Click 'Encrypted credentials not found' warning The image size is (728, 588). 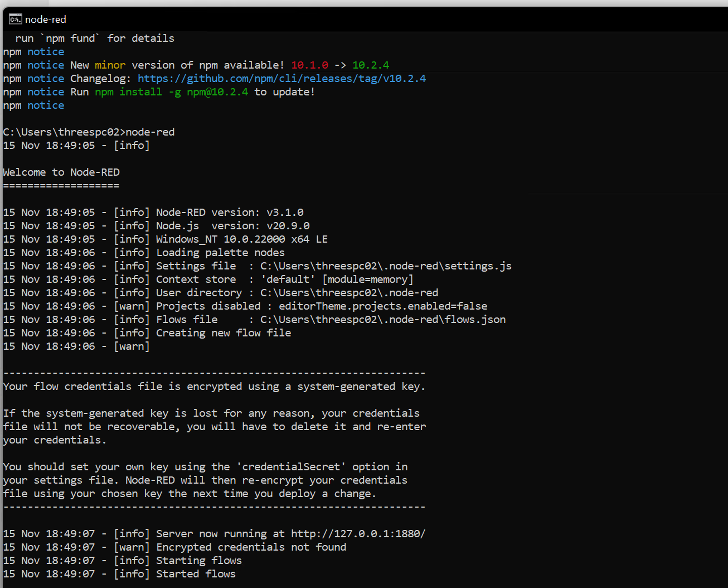click(251, 547)
